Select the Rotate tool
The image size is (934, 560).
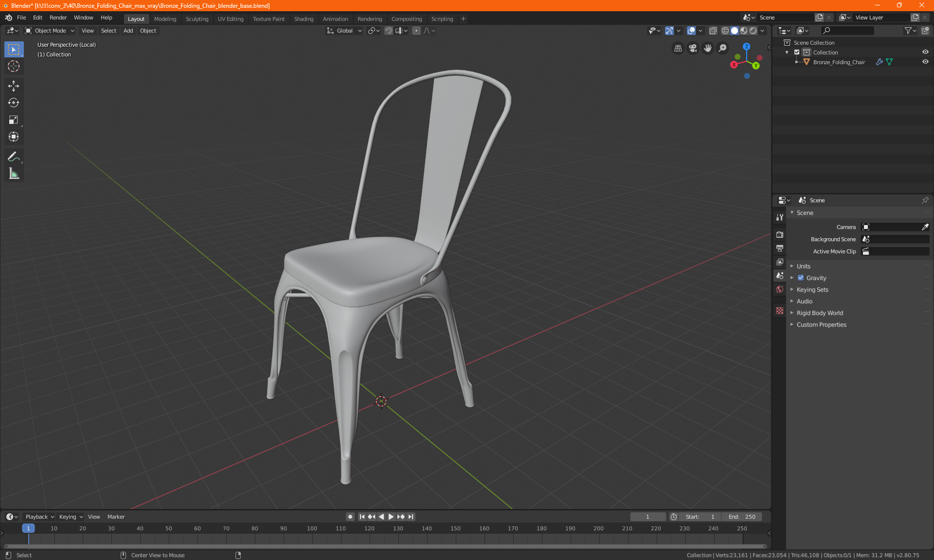(x=14, y=103)
